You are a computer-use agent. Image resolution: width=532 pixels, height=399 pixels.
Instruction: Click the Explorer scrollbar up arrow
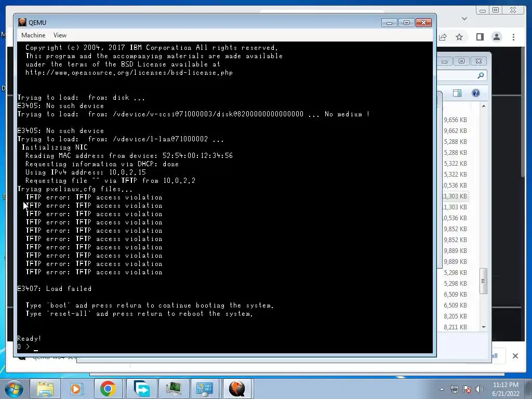(484, 106)
